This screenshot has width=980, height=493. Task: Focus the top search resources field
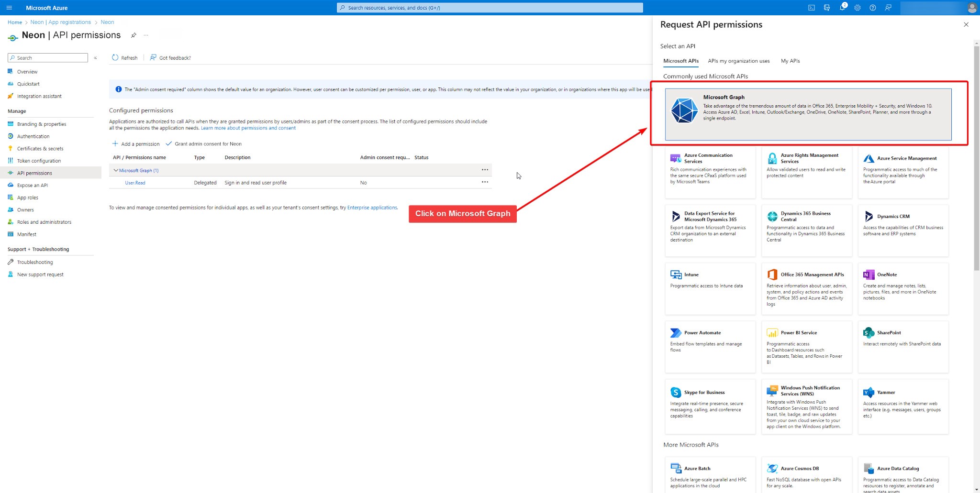tap(490, 8)
